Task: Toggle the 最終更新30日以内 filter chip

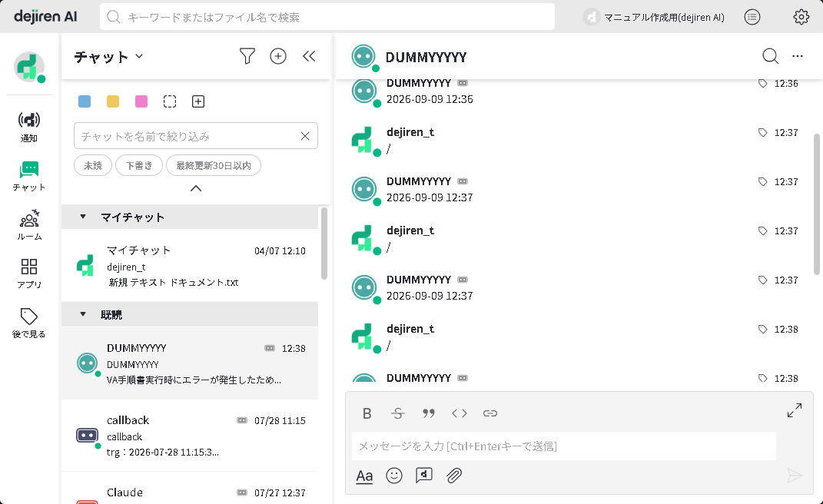Action: pos(214,165)
